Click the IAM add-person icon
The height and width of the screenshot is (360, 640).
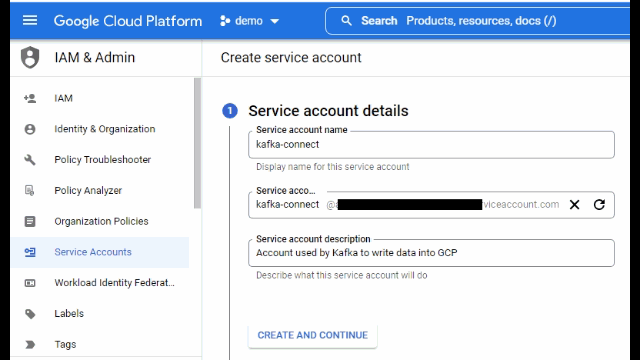click(30, 98)
